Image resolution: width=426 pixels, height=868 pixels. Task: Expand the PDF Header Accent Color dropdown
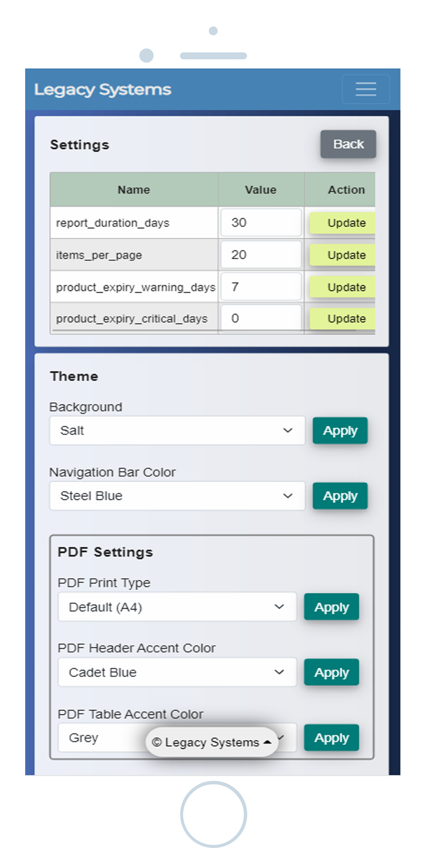(x=177, y=672)
